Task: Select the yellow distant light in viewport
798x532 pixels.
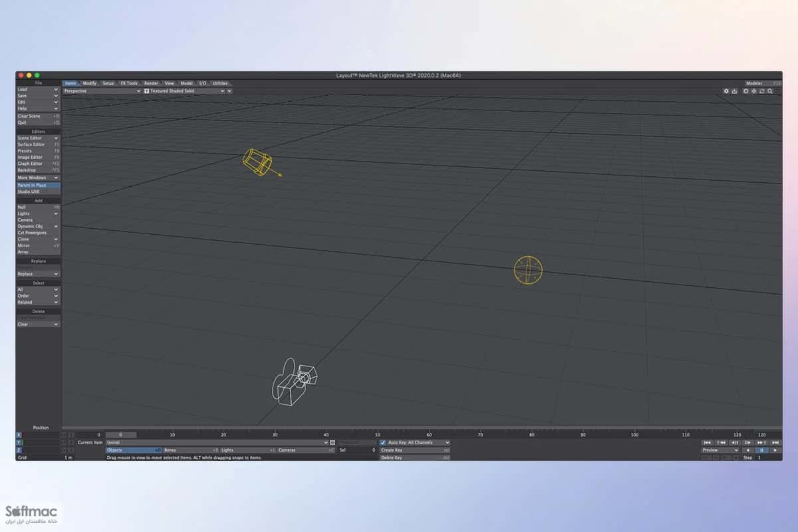Action: [x=257, y=162]
